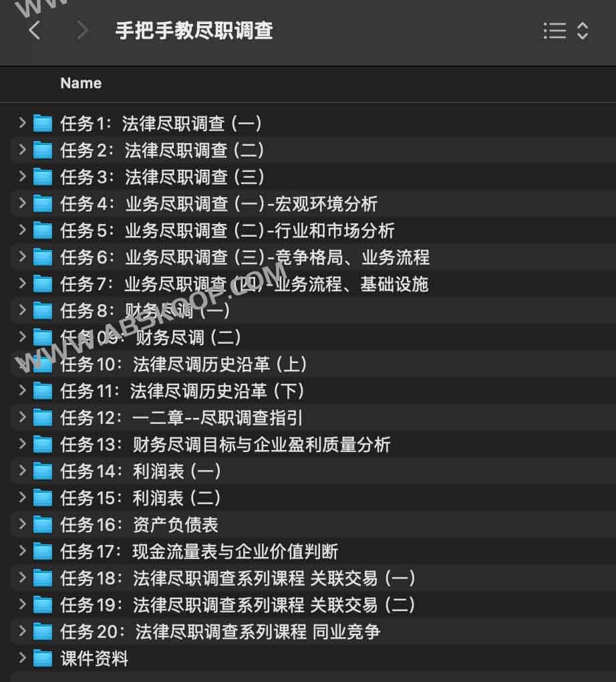Click the back navigation arrow

tap(35, 31)
